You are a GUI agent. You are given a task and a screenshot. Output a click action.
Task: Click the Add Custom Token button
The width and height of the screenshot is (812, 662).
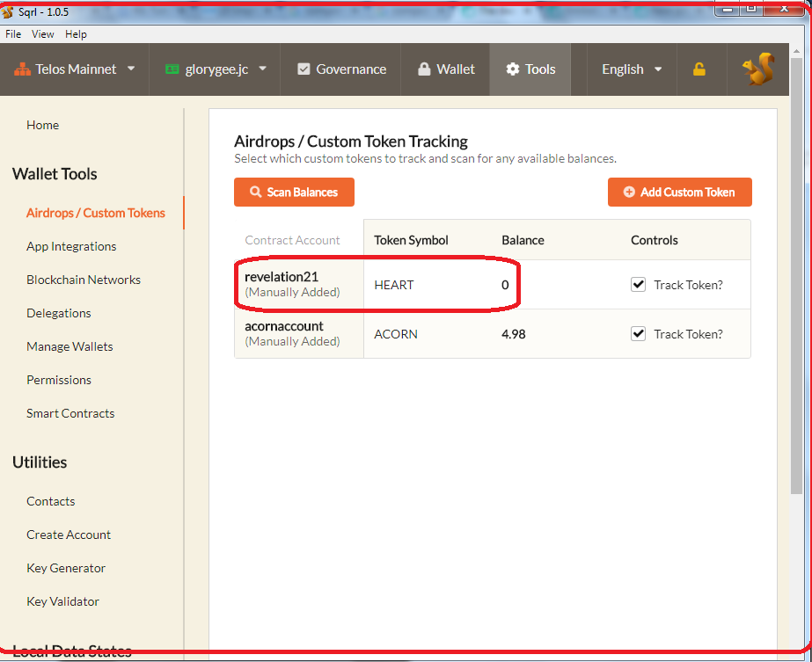[x=679, y=192]
